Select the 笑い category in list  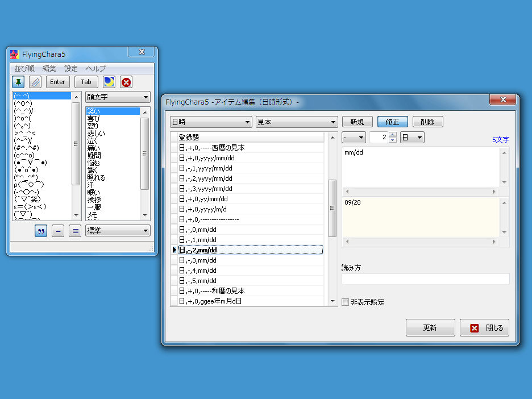coord(113,111)
